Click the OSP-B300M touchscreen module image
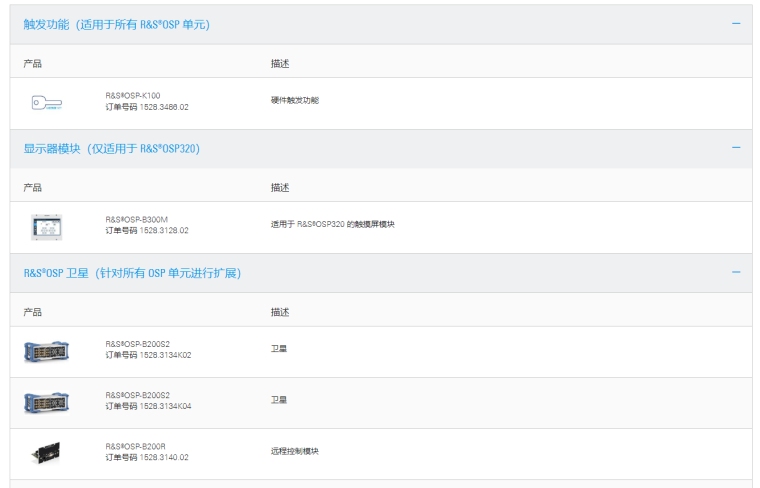The image size is (760, 488). pyautogui.click(x=46, y=225)
